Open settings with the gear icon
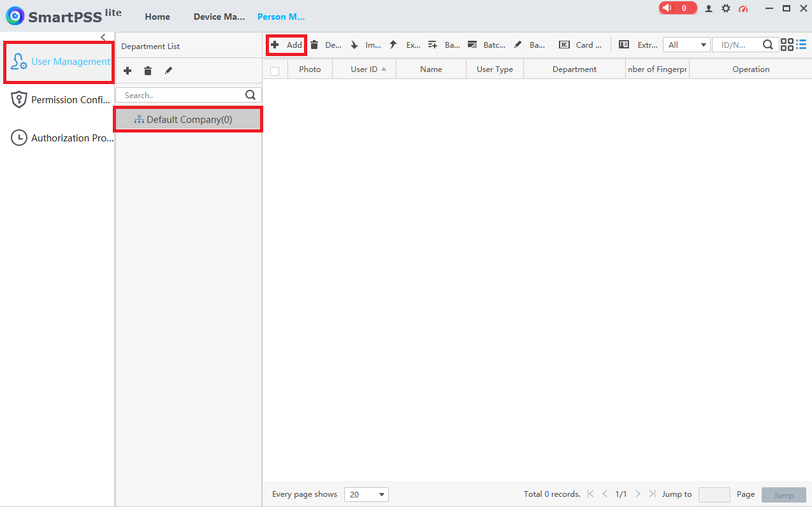The height and width of the screenshot is (507, 812). (726, 8)
